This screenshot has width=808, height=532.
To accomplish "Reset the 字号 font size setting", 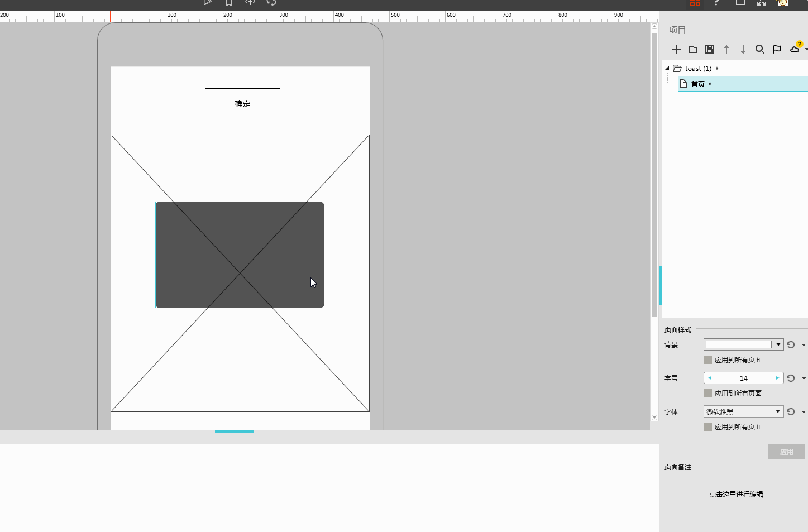I will [791, 378].
